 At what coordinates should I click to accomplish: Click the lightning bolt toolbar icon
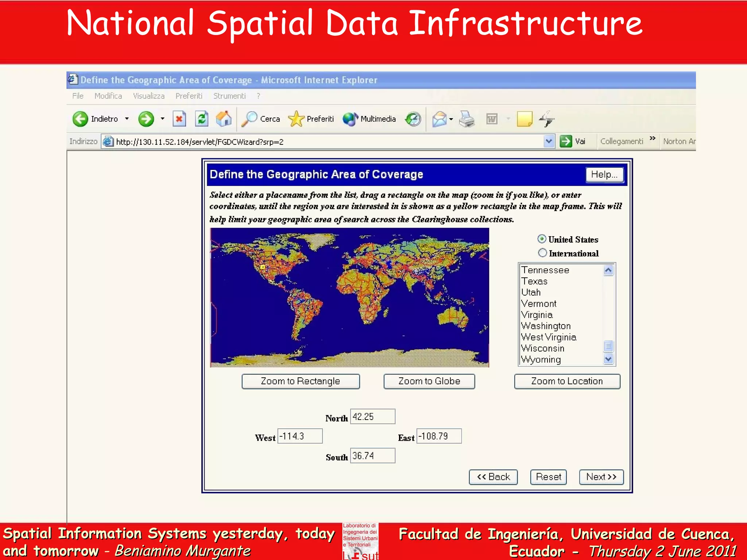(x=547, y=119)
